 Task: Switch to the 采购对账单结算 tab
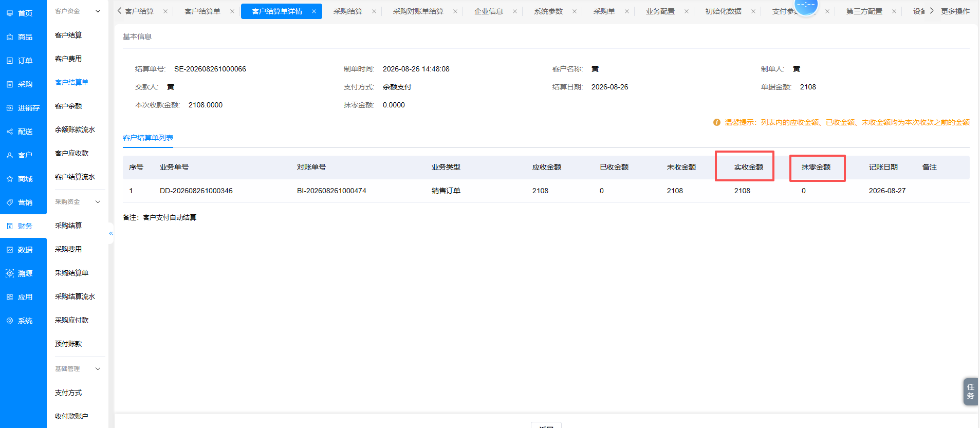coord(418,11)
